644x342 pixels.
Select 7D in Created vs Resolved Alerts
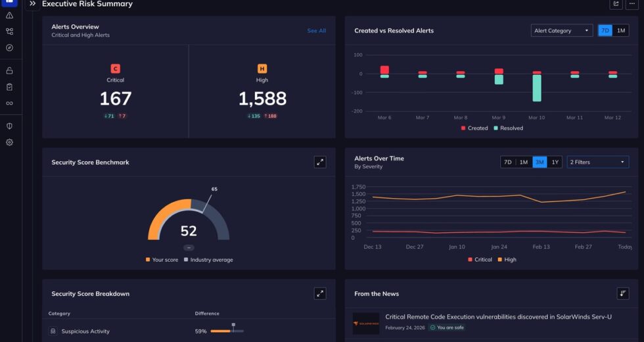click(605, 30)
